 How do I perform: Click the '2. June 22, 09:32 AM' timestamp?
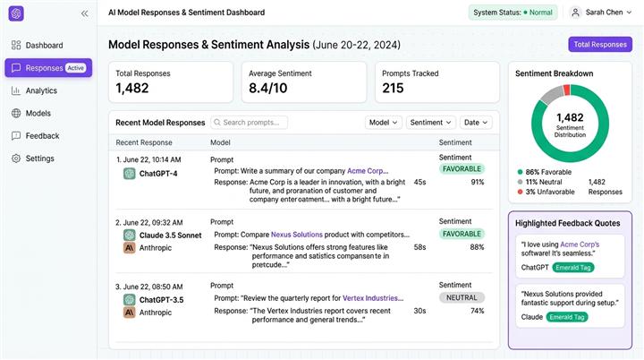click(x=148, y=223)
